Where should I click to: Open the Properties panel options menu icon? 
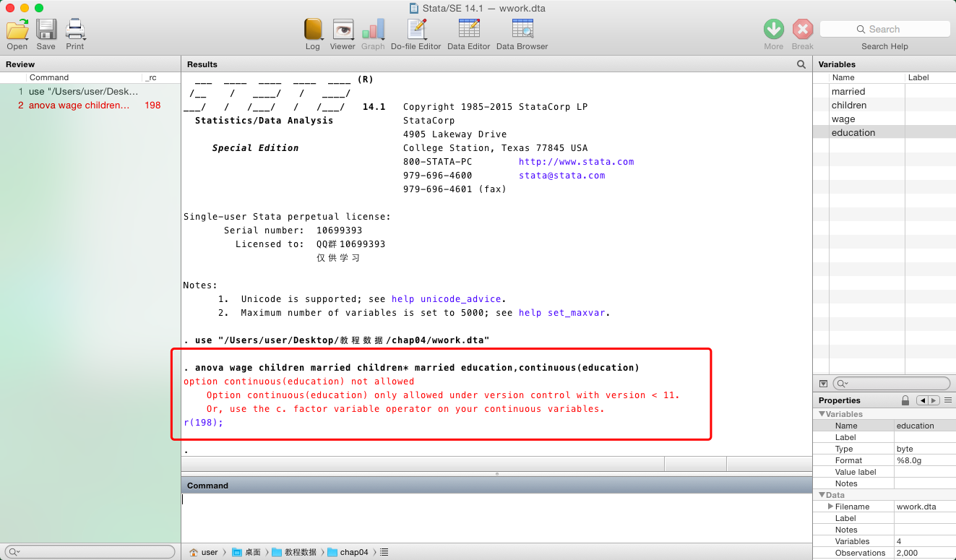[948, 400]
